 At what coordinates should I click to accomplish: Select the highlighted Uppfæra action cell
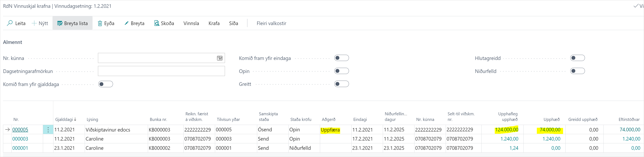click(330, 130)
